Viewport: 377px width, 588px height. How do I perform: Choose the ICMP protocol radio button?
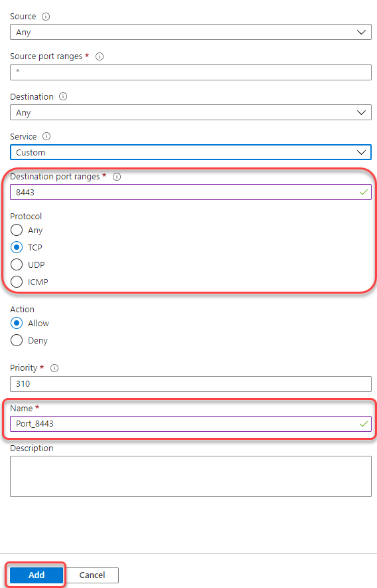(x=17, y=282)
